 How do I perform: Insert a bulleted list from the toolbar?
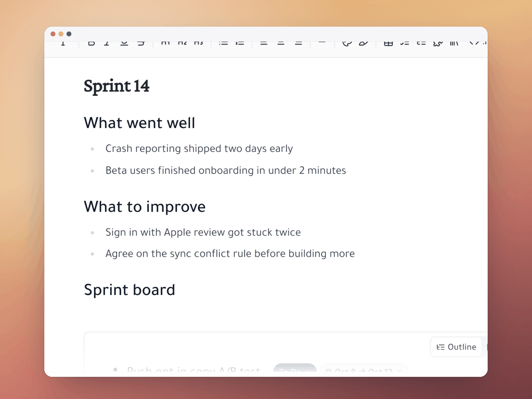click(223, 43)
